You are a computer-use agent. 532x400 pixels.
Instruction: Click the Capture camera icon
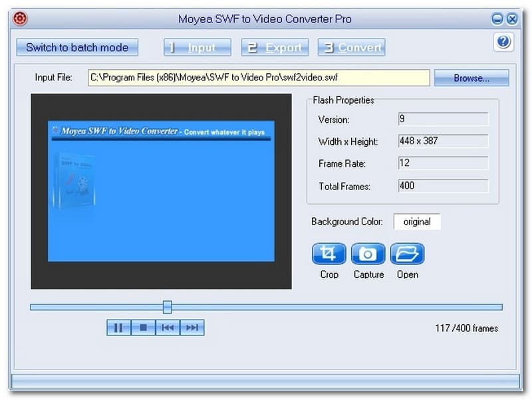coord(368,254)
